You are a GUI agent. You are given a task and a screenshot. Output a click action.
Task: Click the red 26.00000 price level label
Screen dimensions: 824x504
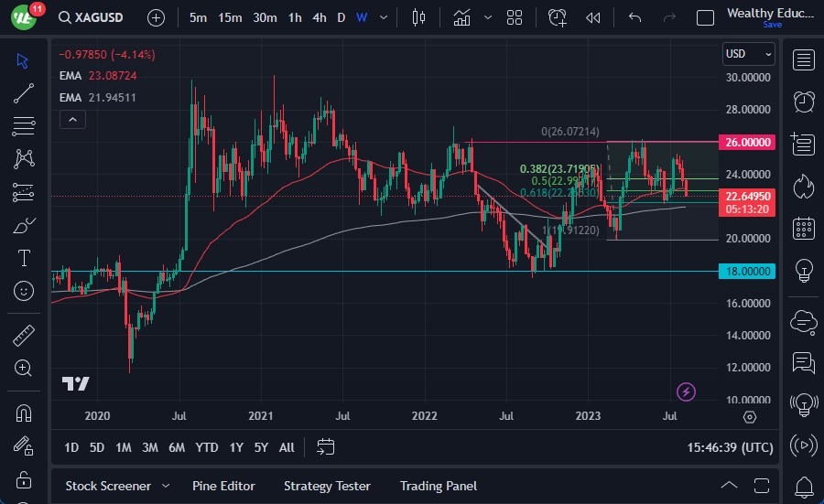pyautogui.click(x=747, y=143)
